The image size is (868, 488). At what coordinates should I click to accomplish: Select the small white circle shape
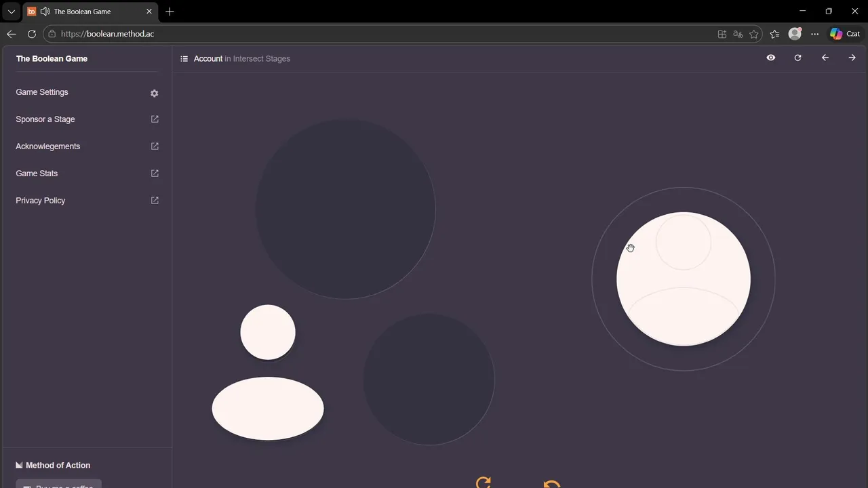(x=268, y=332)
